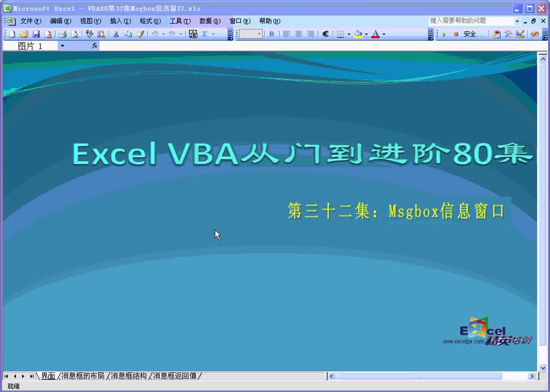
Task: Open the 编辑 menu
Action: tap(60, 21)
